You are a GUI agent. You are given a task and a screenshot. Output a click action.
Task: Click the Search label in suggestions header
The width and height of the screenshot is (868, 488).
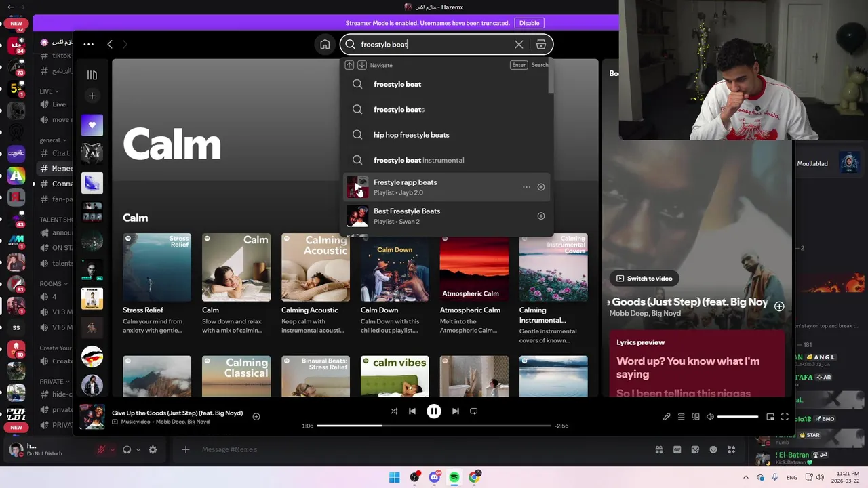pos(540,65)
